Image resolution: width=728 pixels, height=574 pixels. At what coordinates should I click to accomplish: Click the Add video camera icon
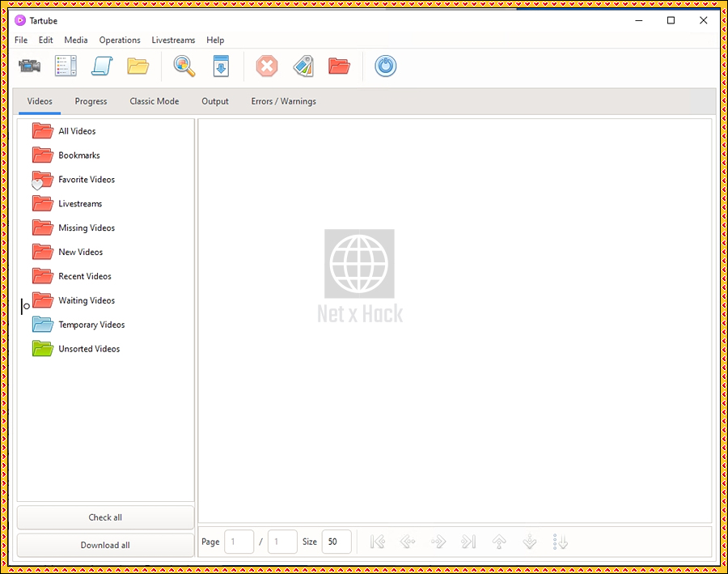tap(30, 66)
